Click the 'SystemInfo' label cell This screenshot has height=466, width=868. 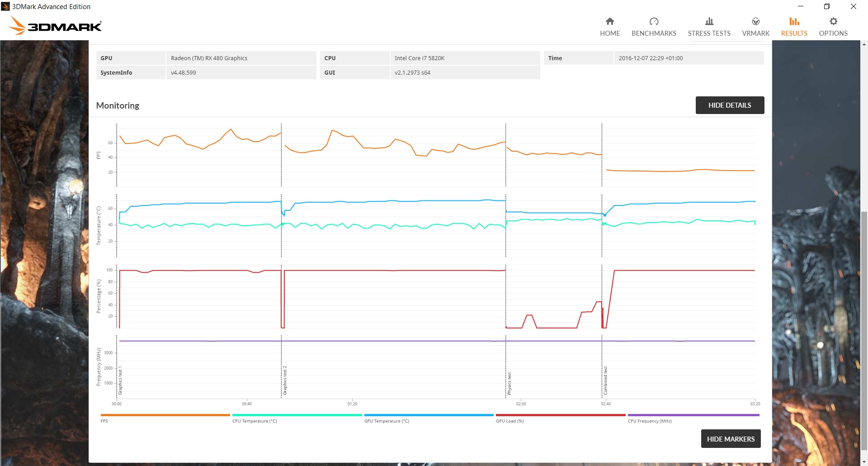[131, 72]
